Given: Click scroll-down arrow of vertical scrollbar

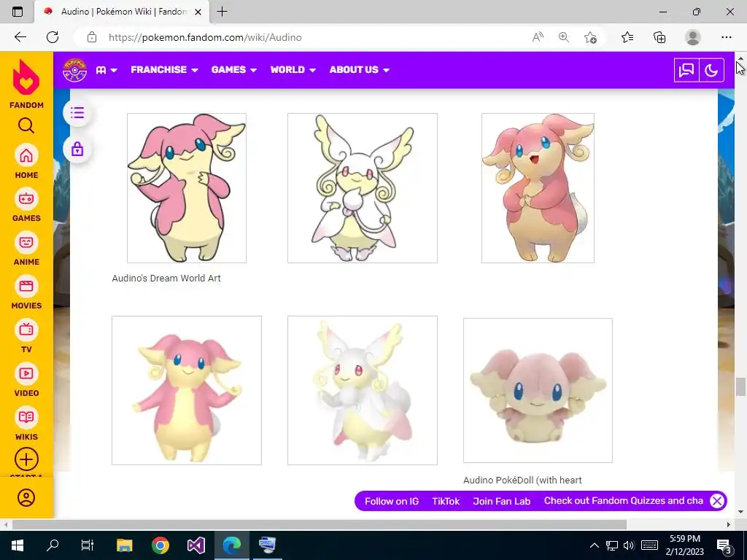Looking at the screenshot, I should point(740,513).
